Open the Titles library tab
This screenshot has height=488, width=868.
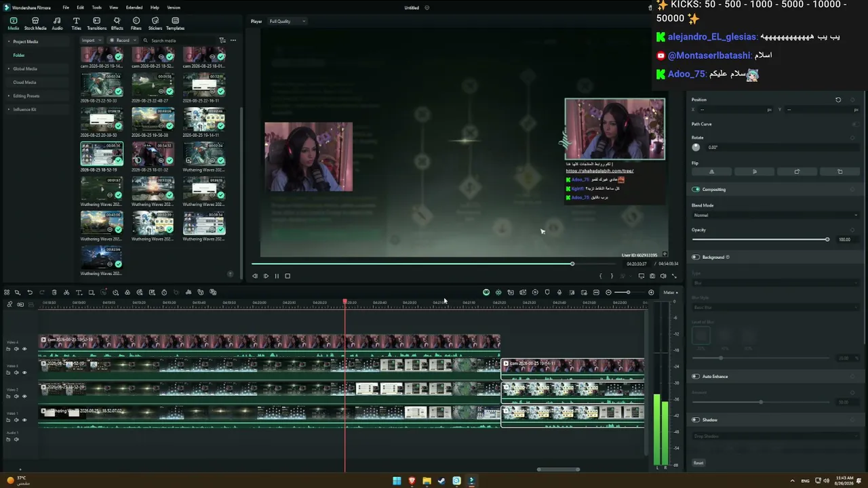(x=76, y=24)
